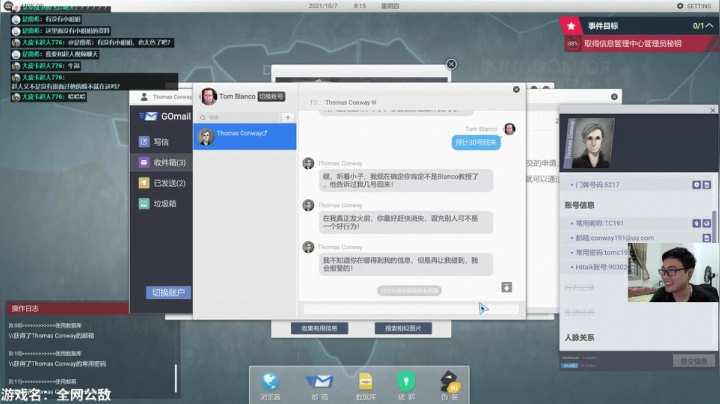
Task: Click the message ending 冒充别人可不是一个好行为
Action: coord(406,222)
